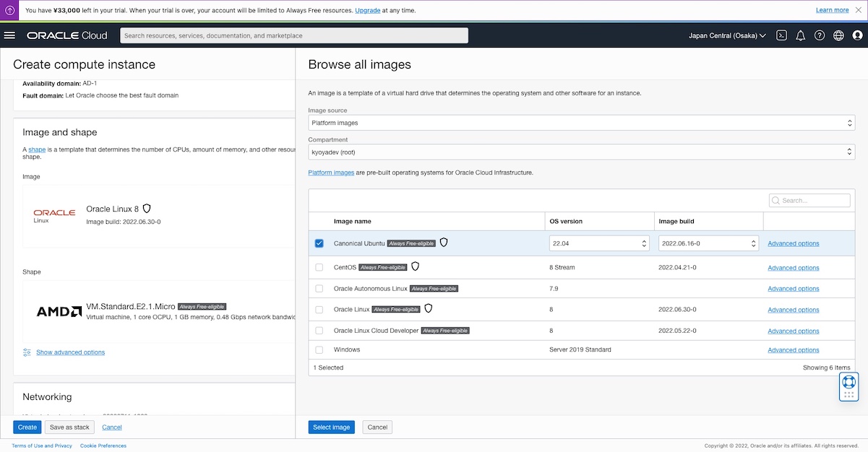Click the floating lifebuoy support icon
868x452 pixels.
point(848,382)
